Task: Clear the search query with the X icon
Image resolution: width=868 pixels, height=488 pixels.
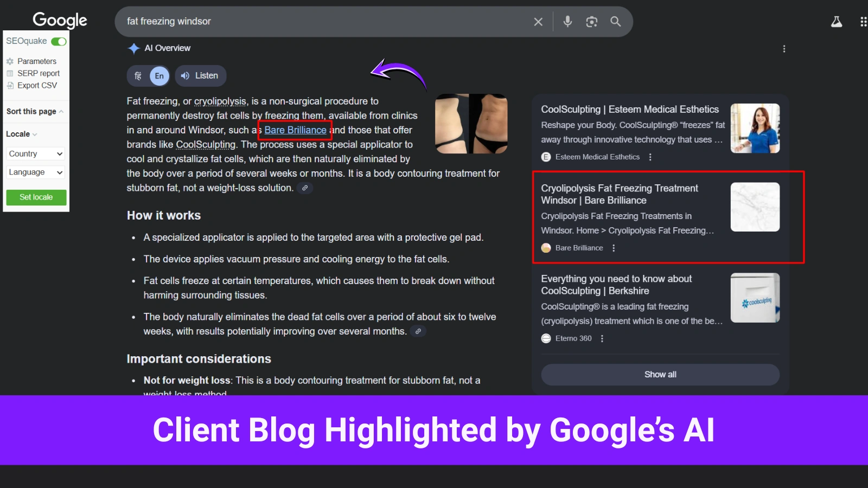Action: coord(538,22)
